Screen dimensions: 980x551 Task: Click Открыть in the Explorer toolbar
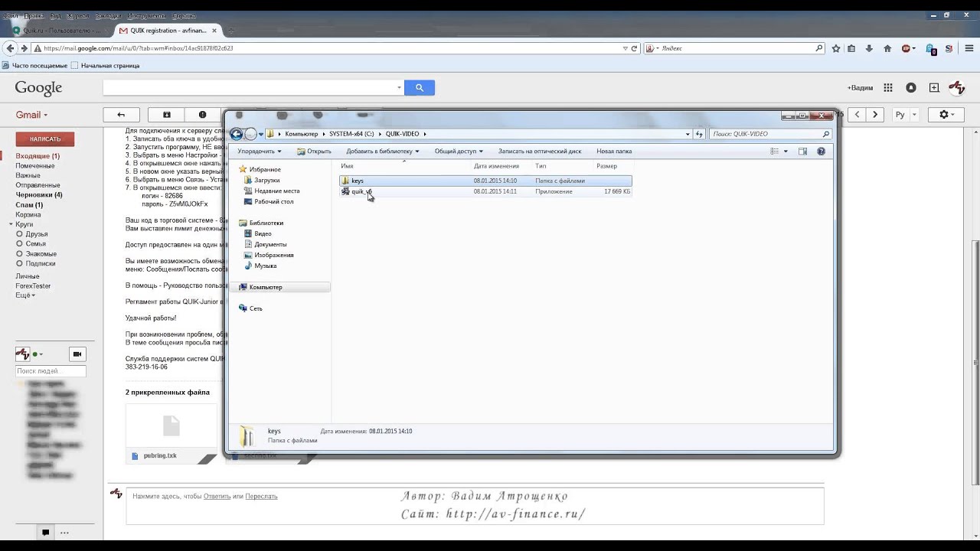314,152
